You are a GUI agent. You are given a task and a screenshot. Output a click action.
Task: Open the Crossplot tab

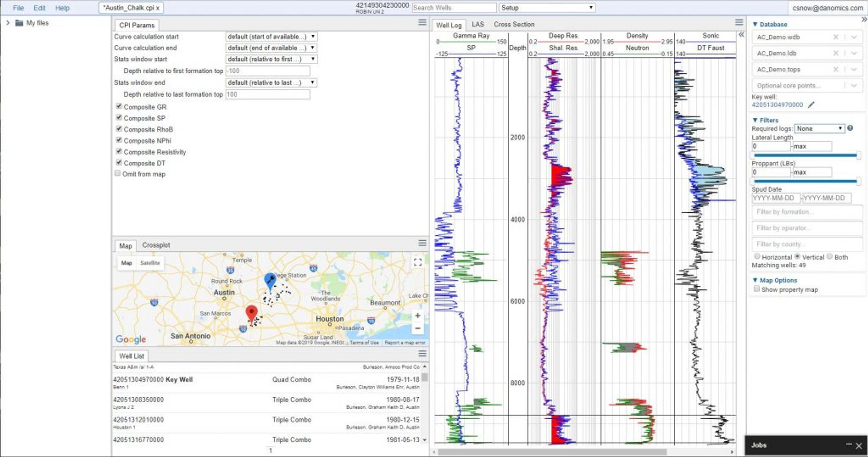tap(156, 245)
